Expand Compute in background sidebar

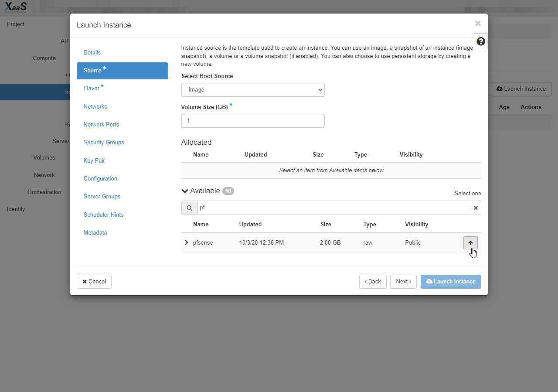tap(44, 58)
